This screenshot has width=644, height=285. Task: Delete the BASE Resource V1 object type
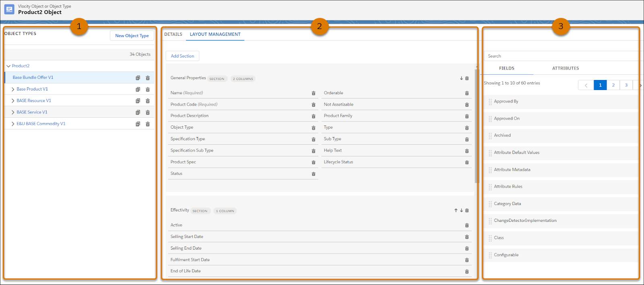[x=148, y=101]
